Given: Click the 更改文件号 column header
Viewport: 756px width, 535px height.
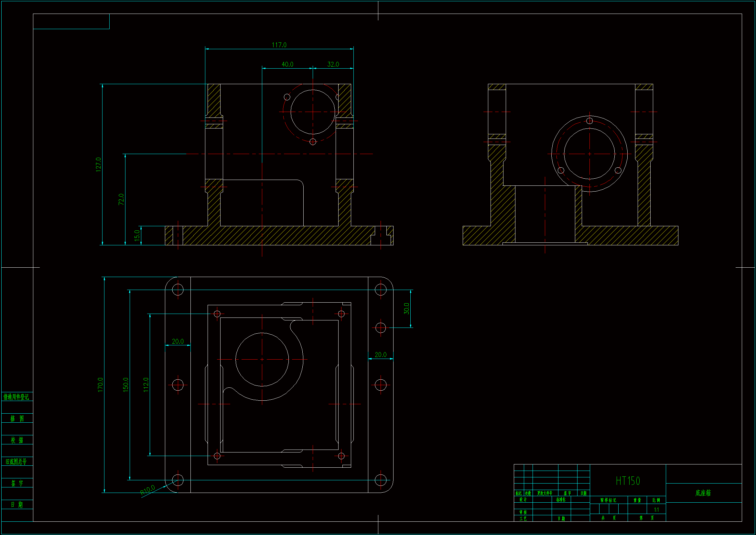Looking at the screenshot, I should click(x=545, y=494).
